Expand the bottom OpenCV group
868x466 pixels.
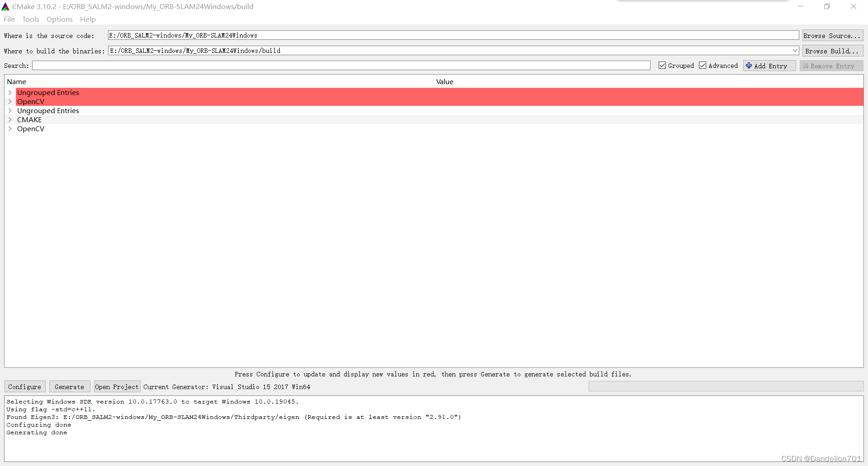coord(10,128)
